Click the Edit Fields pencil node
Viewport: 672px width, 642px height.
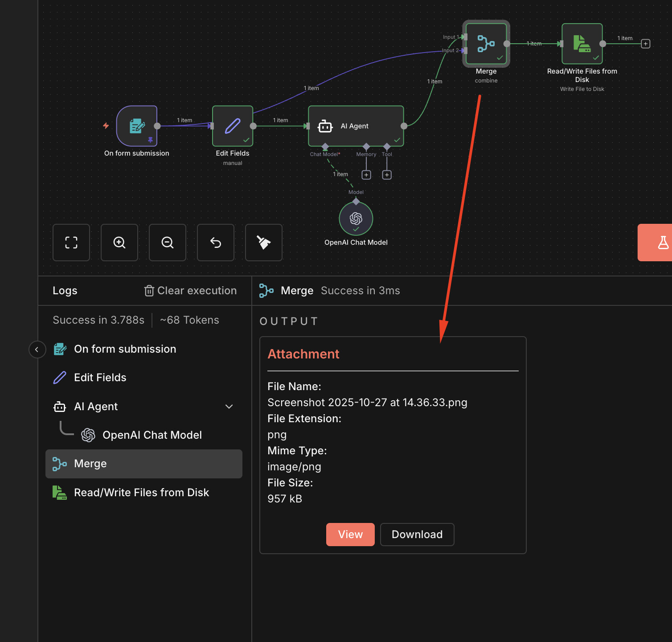pyautogui.click(x=233, y=126)
